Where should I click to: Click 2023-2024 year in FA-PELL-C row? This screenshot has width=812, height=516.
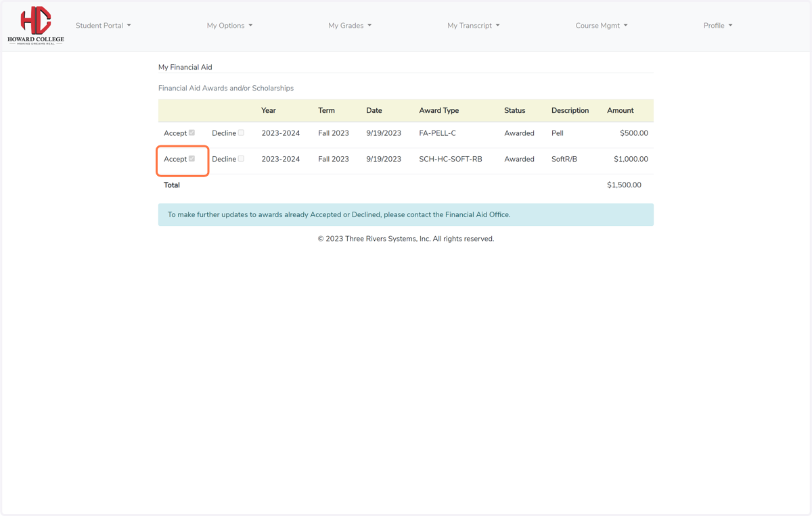pyautogui.click(x=281, y=133)
